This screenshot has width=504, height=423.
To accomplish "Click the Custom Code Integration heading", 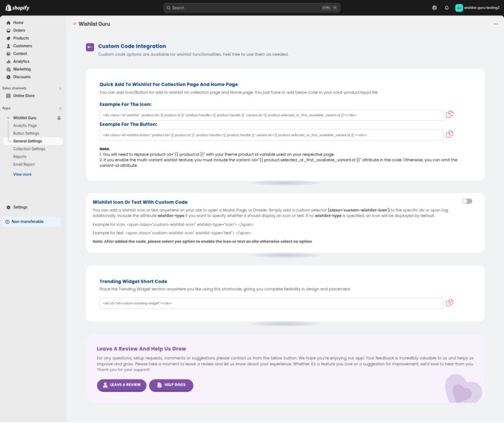I will coord(132,46).
